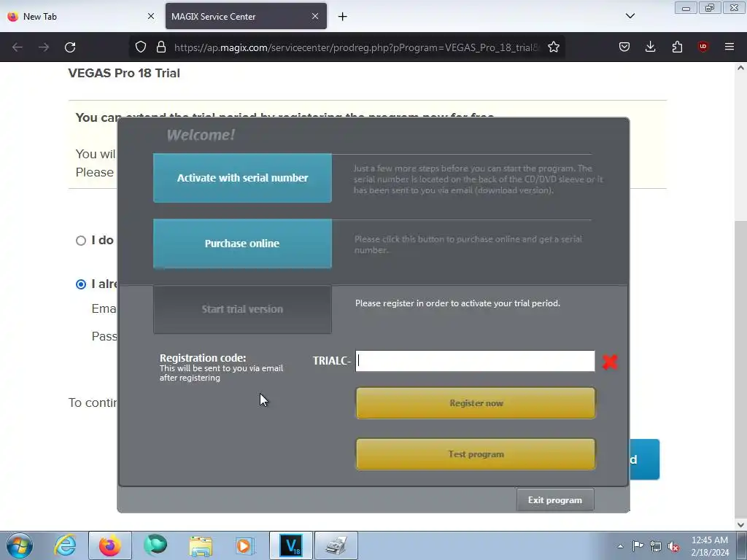Viewport: 747px width, 560px height.
Task: Open the Firefox downloads panel
Action: tap(650, 47)
